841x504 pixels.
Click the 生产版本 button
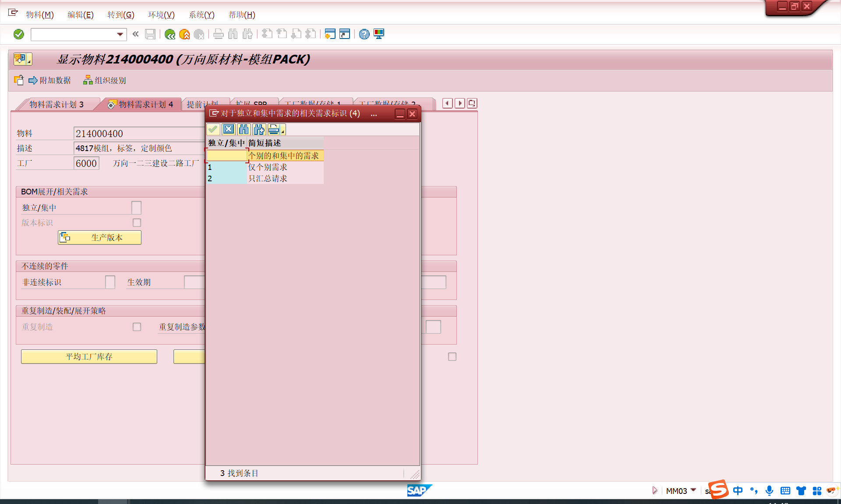pos(100,237)
